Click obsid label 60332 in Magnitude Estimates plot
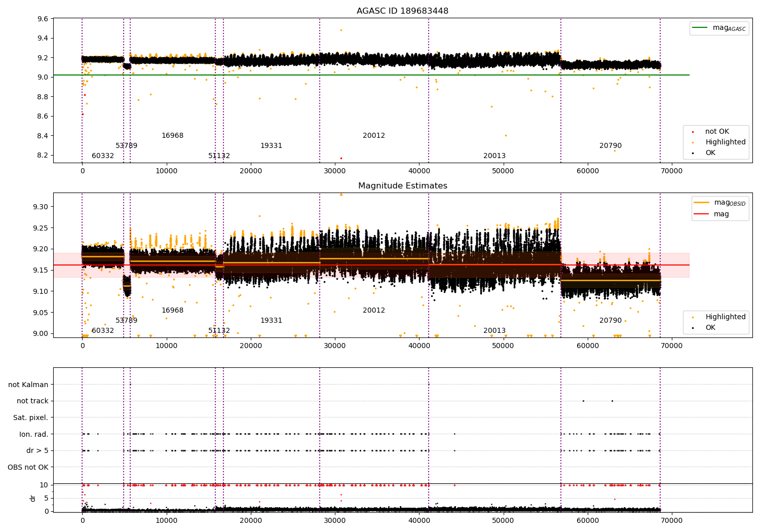This screenshot has height=532, width=760. [x=103, y=331]
